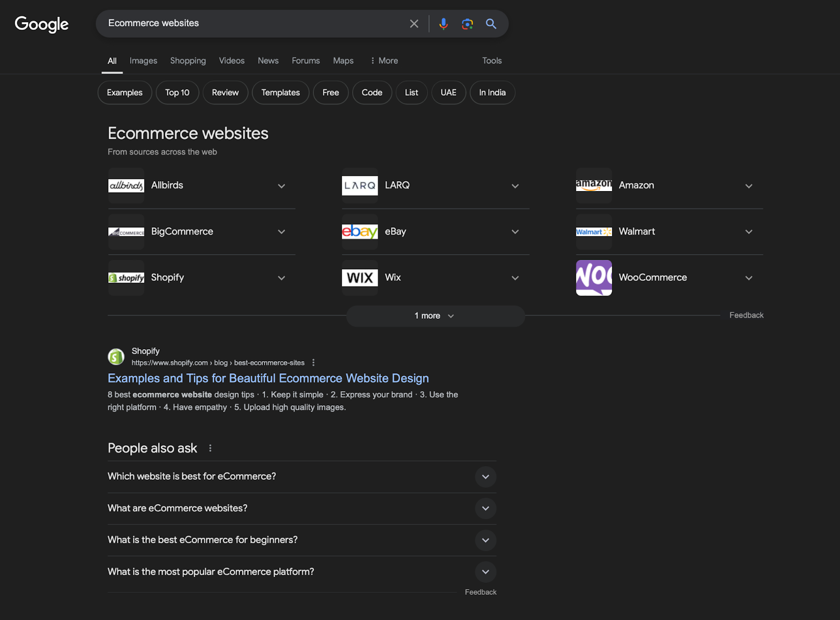Expand the Wix entry chevron

(515, 278)
